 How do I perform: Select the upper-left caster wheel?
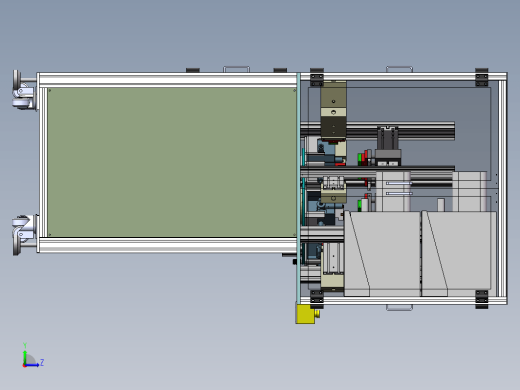click(23, 90)
